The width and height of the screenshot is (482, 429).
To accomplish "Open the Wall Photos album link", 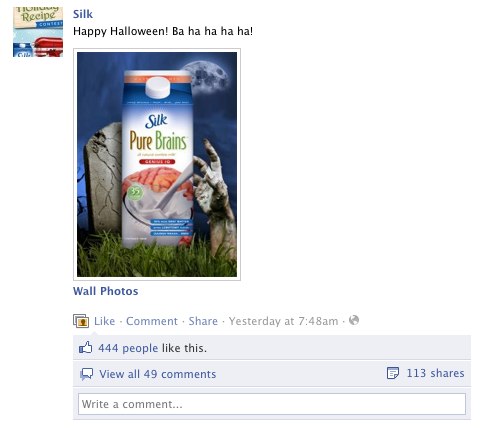I will 106,291.
